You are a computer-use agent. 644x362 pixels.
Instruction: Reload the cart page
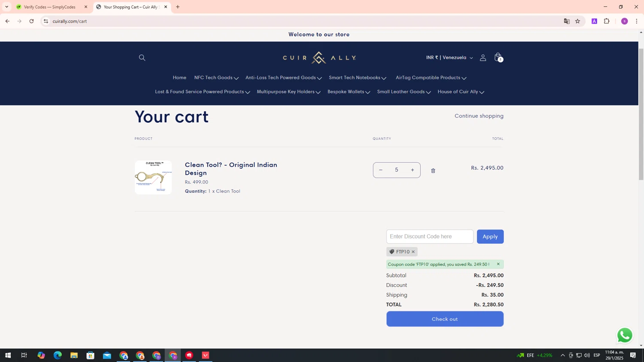point(31,21)
